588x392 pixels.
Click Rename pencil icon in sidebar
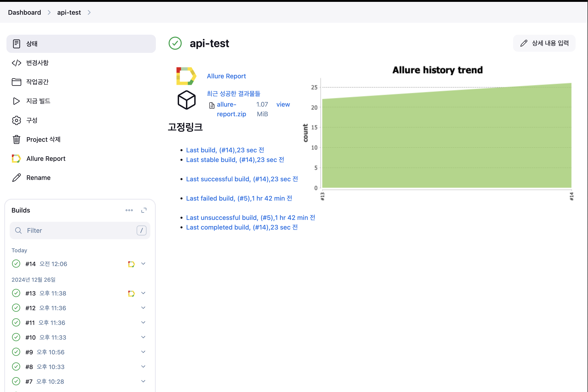point(17,178)
